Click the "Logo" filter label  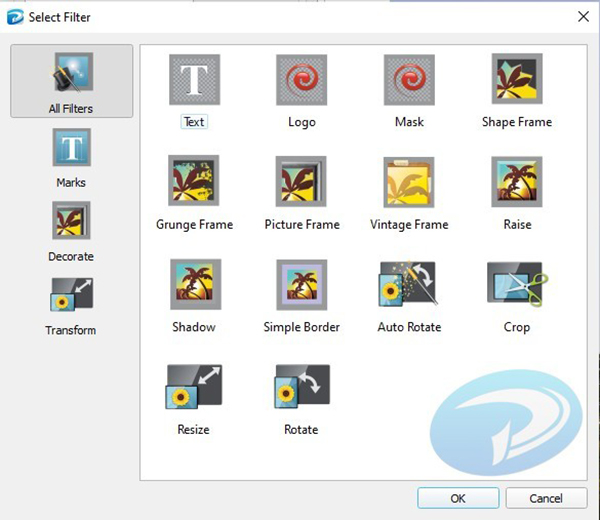[302, 122]
